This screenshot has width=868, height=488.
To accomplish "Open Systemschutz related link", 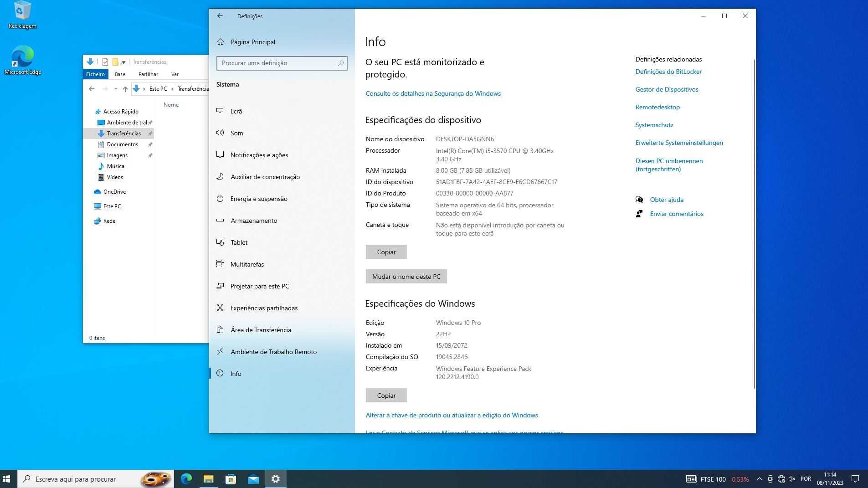I will [x=654, y=125].
